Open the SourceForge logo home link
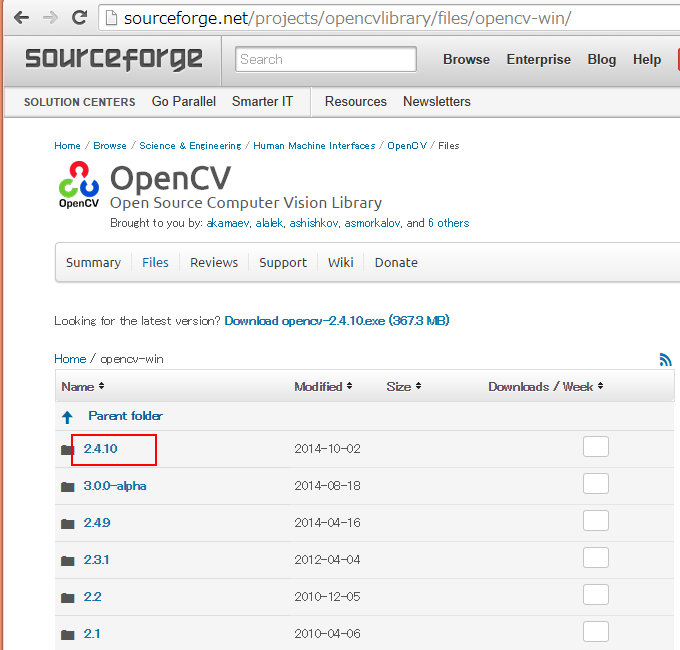680x650 pixels. (114, 59)
